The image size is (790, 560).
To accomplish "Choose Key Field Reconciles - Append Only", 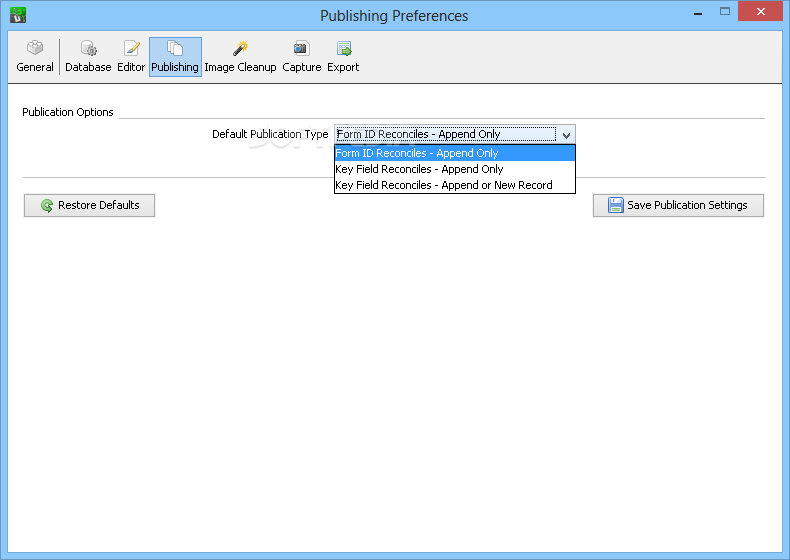I will (454, 169).
